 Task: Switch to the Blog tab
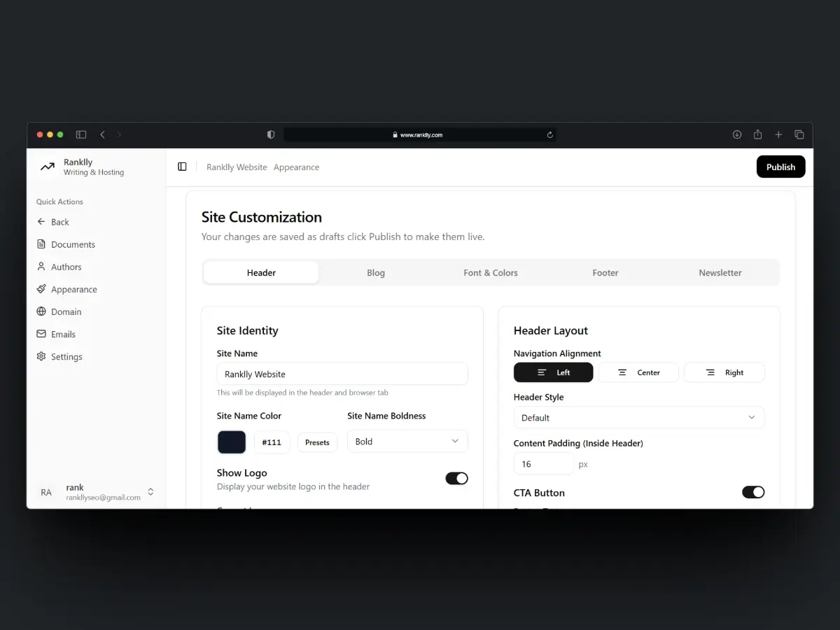point(376,272)
